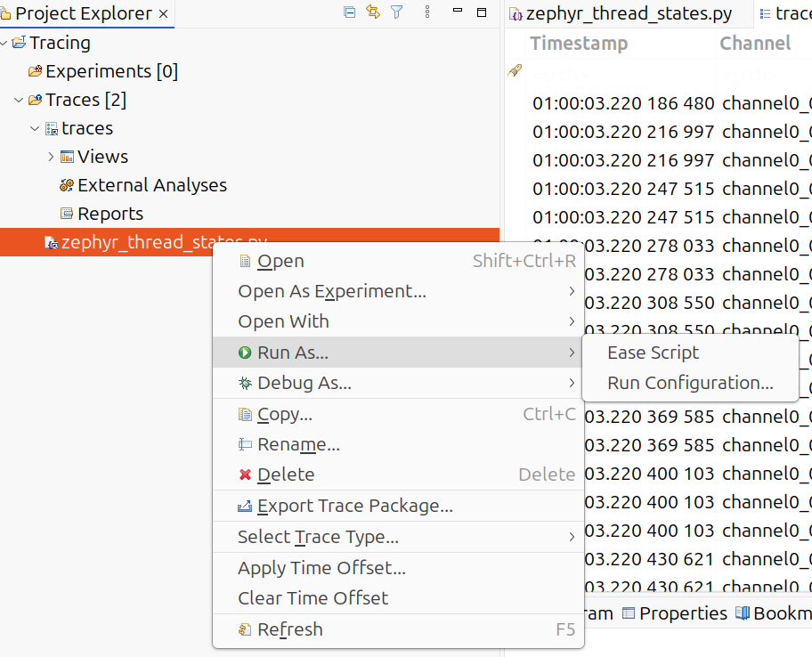Switch to the zephyr_thread_states.py editor tab
Image resolution: width=812 pixels, height=657 pixels.
(629, 13)
